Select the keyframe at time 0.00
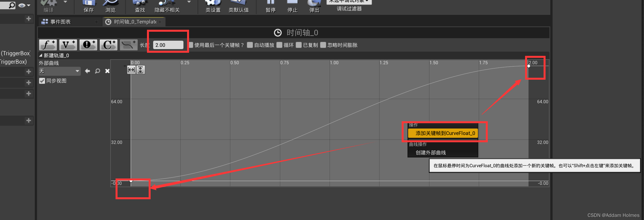The image size is (644, 220). click(131, 181)
